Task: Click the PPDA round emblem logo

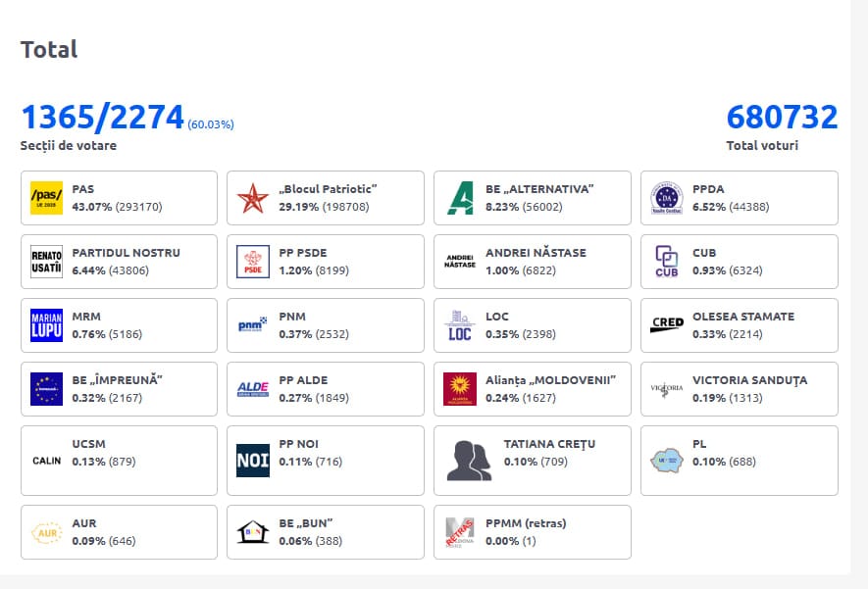Action: coord(667,198)
